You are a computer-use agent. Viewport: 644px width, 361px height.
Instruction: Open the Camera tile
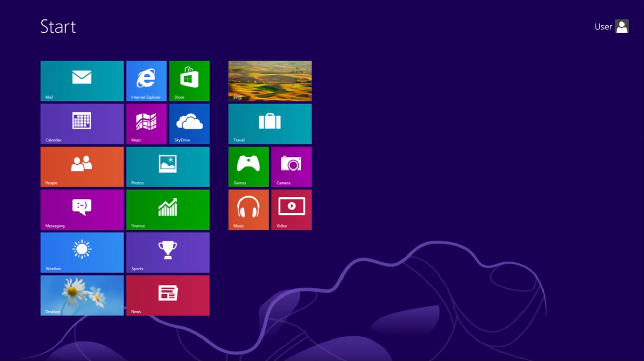click(x=291, y=167)
